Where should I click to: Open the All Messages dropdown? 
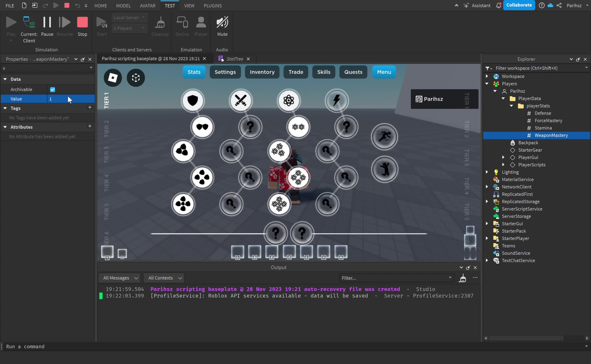[119, 278]
